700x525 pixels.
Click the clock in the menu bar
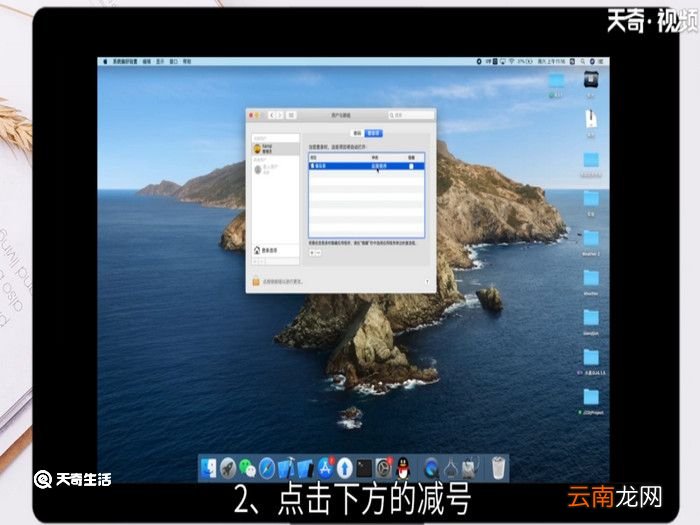(x=552, y=62)
